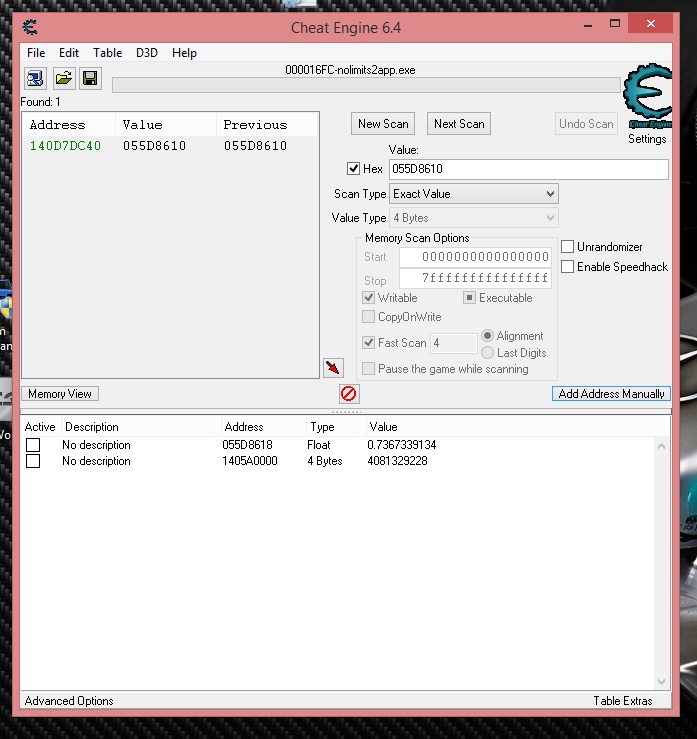This screenshot has height=739, width=697.
Task: Open the D3D menu
Action: click(x=147, y=53)
